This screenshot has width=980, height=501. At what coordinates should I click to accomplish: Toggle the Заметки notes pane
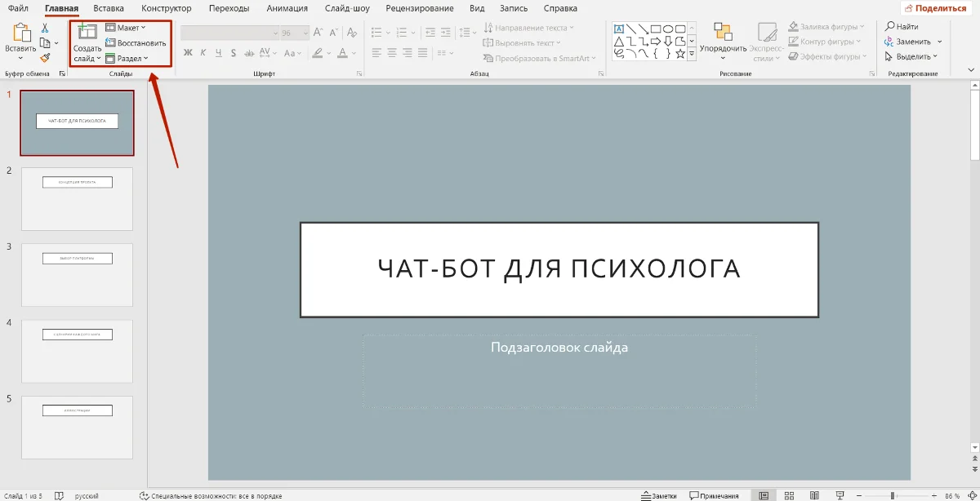pos(659,495)
